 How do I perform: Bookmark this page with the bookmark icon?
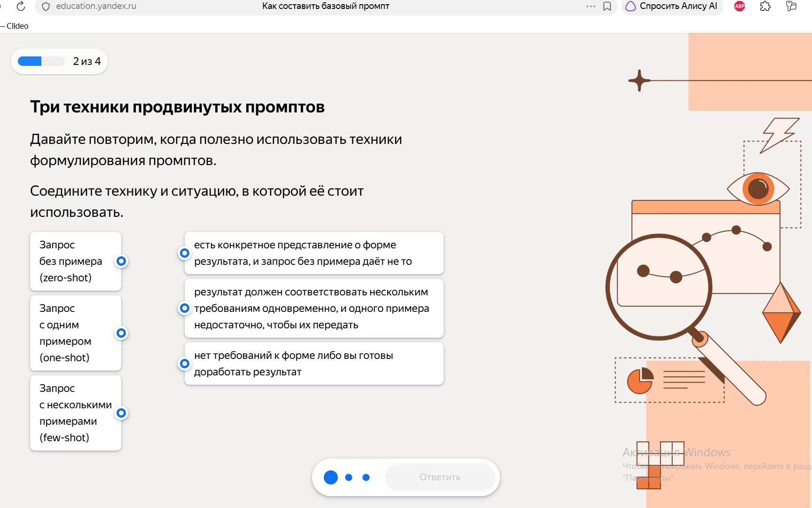click(607, 7)
